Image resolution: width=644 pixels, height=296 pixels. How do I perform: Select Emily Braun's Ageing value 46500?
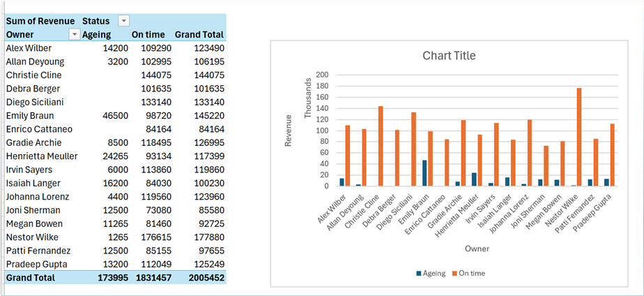pyautogui.click(x=114, y=115)
